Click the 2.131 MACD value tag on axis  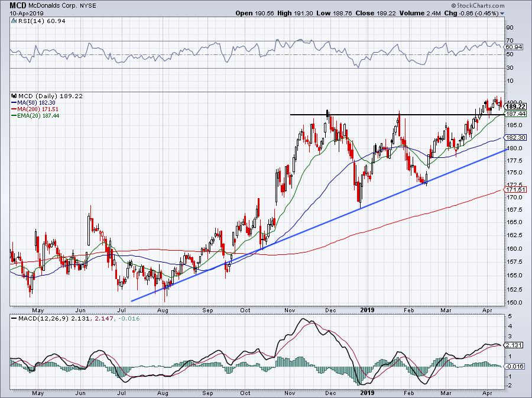pyautogui.click(x=513, y=345)
